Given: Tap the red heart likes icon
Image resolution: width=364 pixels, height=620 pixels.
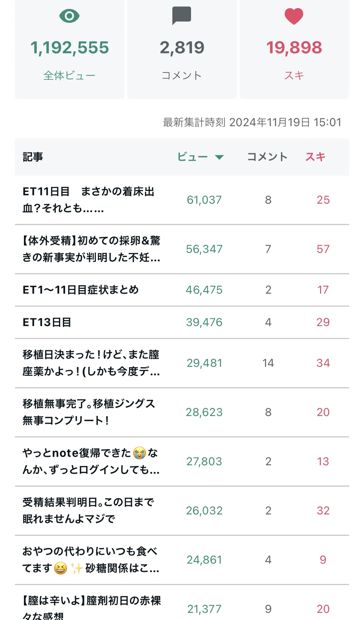Looking at the screenshot, I should [x=294, y=16].
